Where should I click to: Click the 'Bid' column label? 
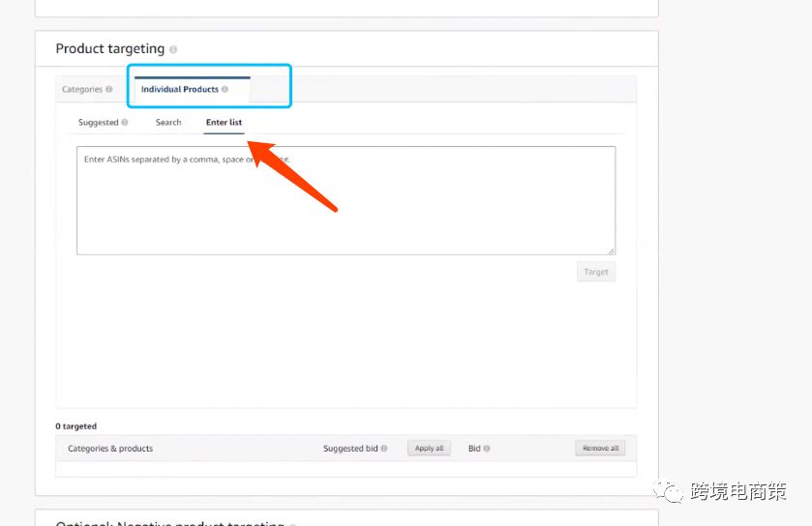point(474,449)
